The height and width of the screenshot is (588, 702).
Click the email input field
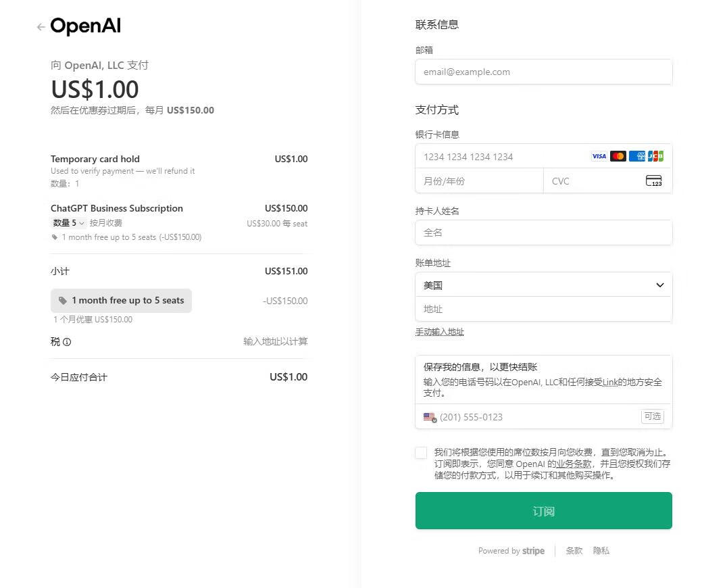pyautogui.click(x=543, y=72)
